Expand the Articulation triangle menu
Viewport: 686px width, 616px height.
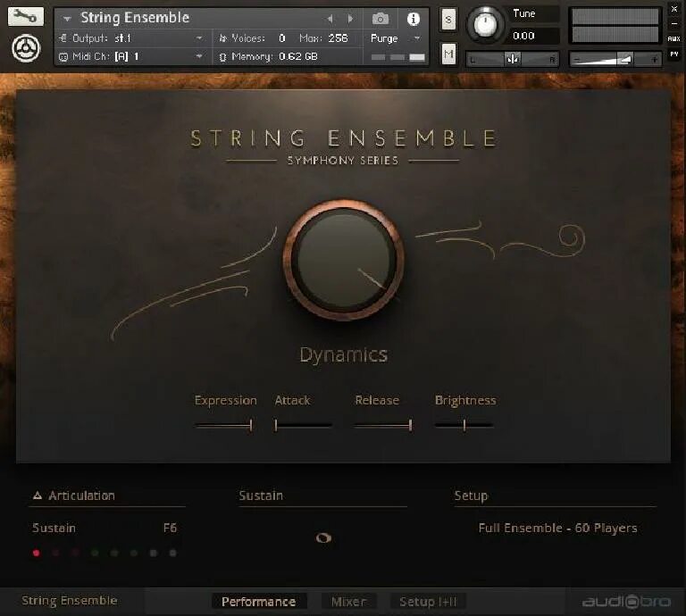tap(38, 495)
